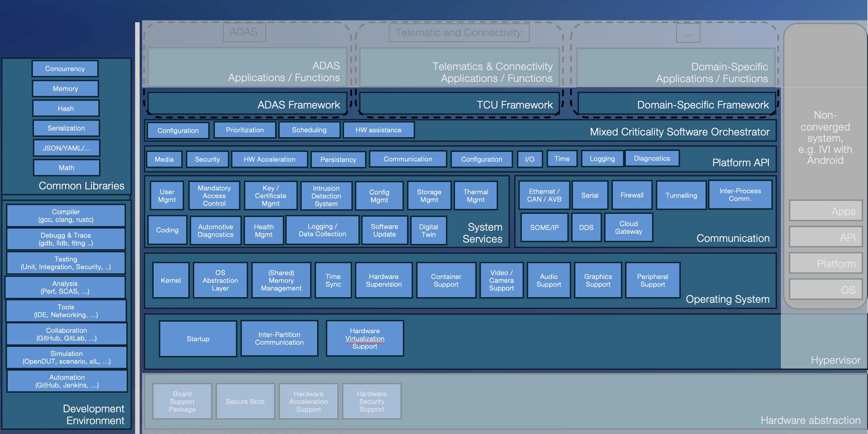The height and width of the screenshot is (434, 868).
Task: Click the Hardware Virtualization Support box
Action: pos(365,338)
